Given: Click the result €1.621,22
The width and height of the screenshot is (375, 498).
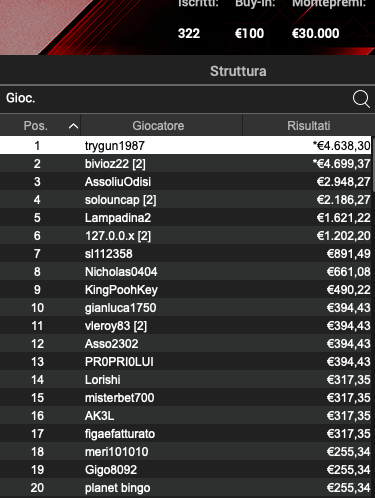Looking at the screenshot, I should coord(343,218).
